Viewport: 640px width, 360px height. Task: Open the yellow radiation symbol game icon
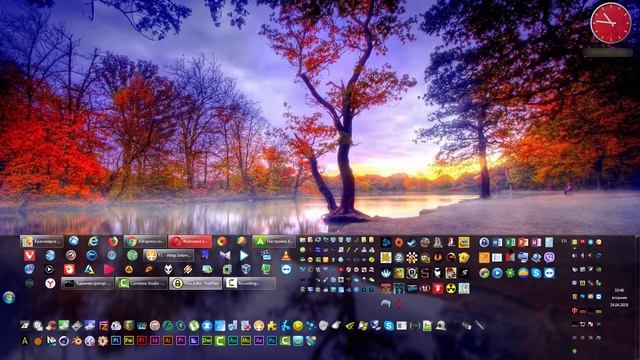(x=451, y=289)
